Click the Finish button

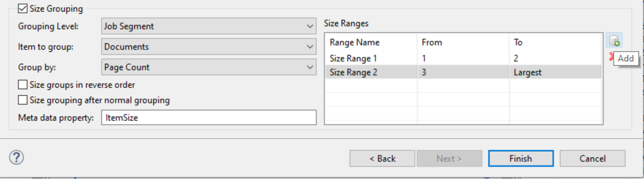click(521, 159)
